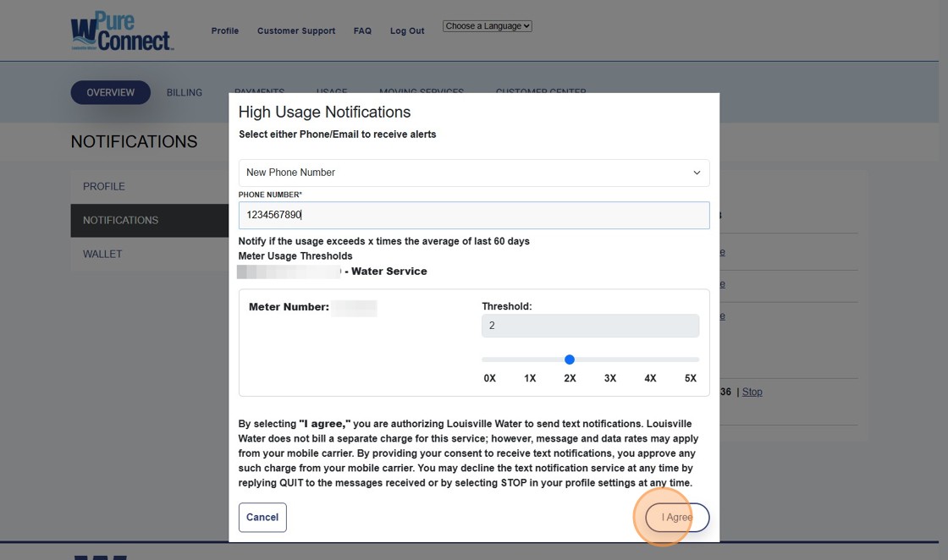948x560 pixels.
Task: Select PROFILE in the left sidebar
Action: click(x=104, y=186)
